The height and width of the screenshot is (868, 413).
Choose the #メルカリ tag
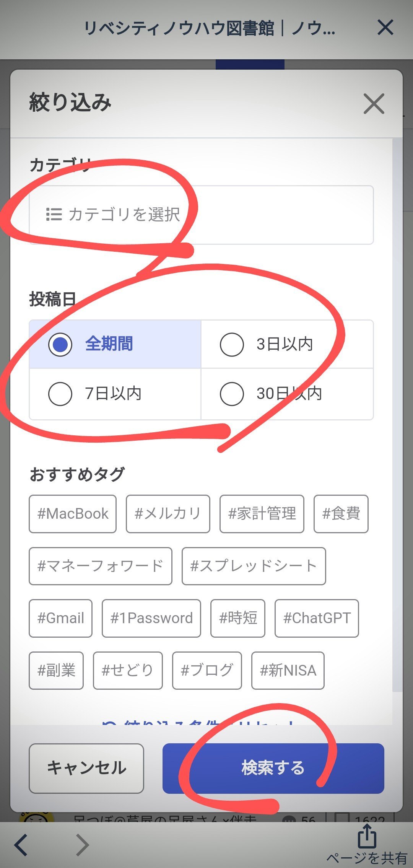pyautogui.click(x=168, y=514)
